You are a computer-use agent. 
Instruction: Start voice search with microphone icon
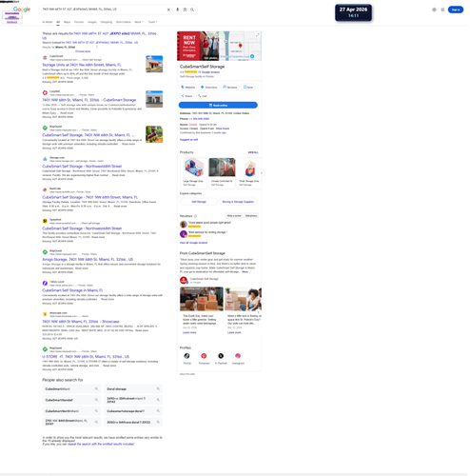pos(178,10)
